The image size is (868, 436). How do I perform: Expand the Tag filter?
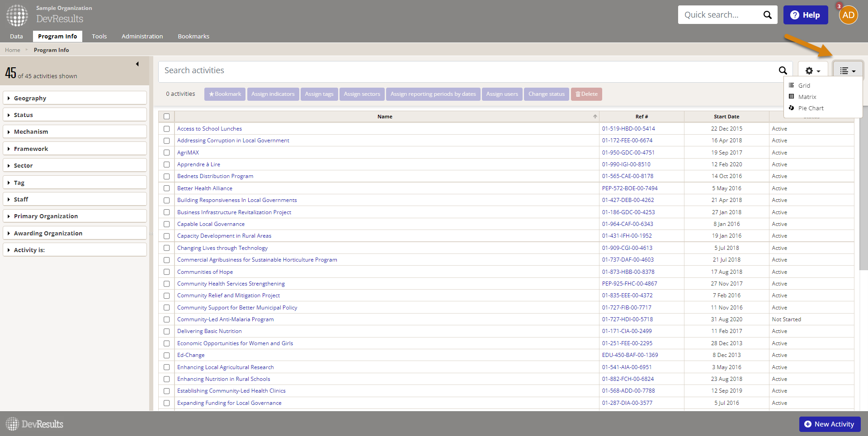tap(75, 183)
